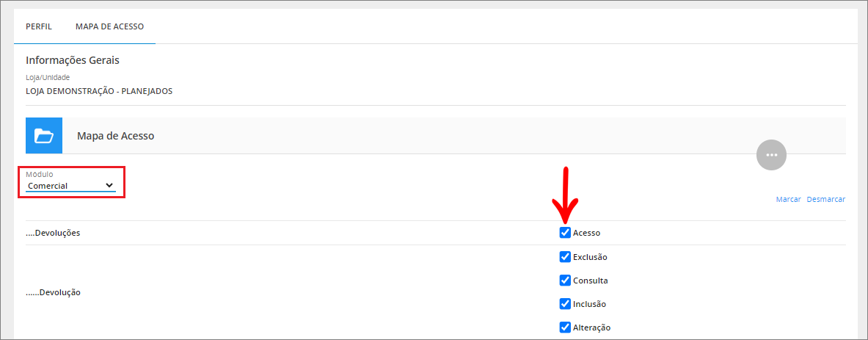
Task: Click the LOJA DEMONSTRAÇÃO - PLANEJADOS store name
Action: [99, 91]
